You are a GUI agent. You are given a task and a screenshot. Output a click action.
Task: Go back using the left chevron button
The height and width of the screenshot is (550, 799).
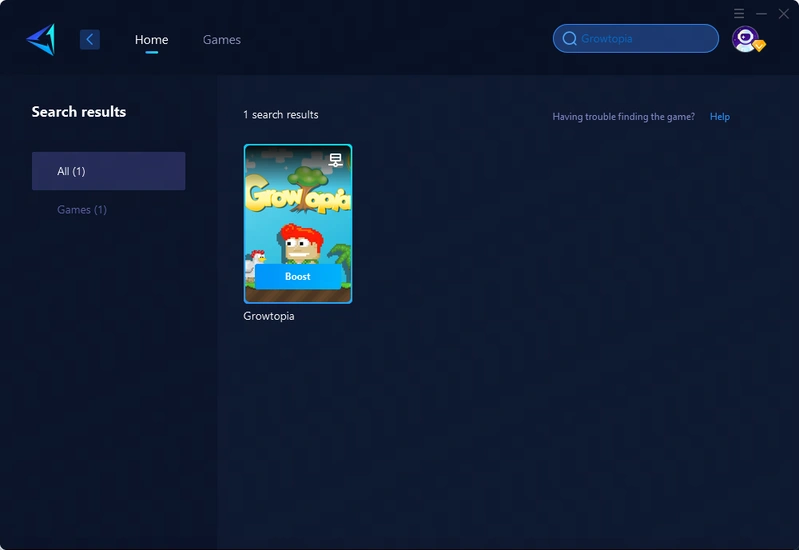click(x=90, y=39)
